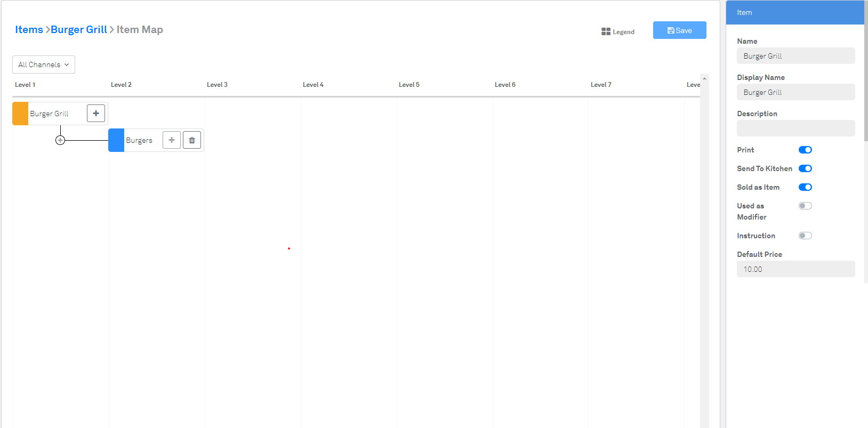This screenshot has width=868, height=428.
Task: Click the circled plus connector under Burger Grill
Action: pyautogui.click(x=60, y=140)
